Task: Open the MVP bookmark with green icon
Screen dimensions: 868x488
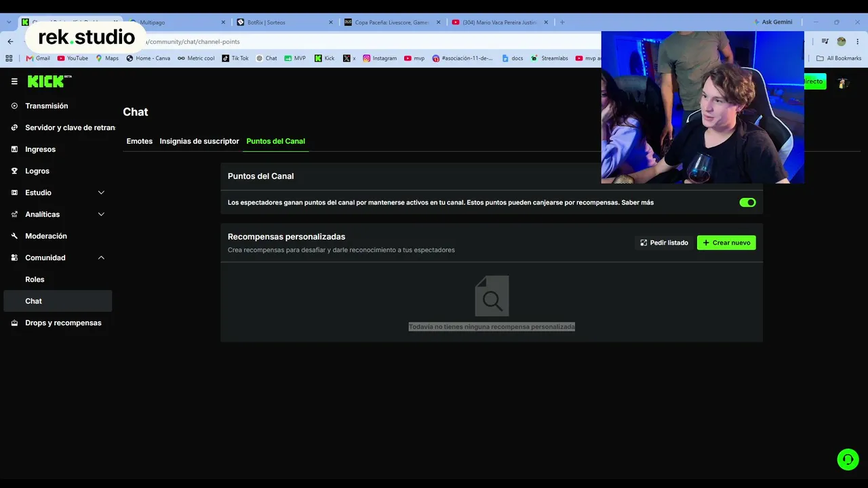Action: point(295,58)
